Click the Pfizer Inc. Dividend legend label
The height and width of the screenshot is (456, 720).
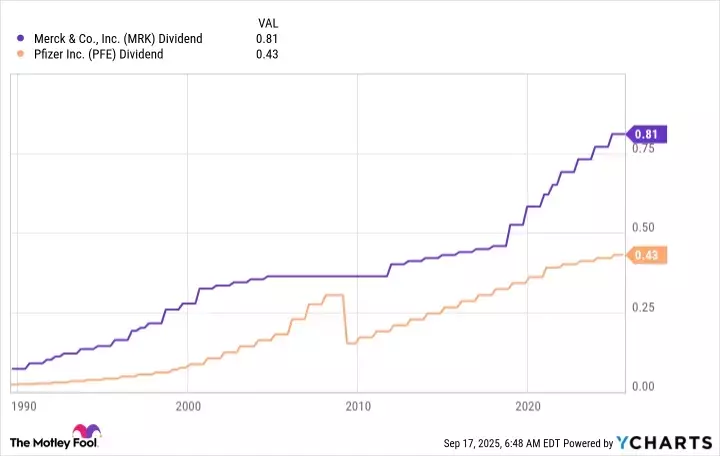102,54
